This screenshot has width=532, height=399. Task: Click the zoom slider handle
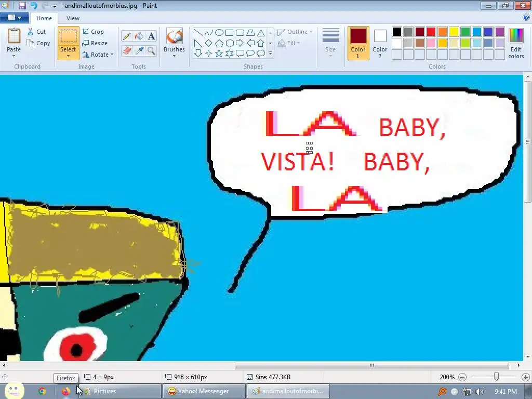496,377
